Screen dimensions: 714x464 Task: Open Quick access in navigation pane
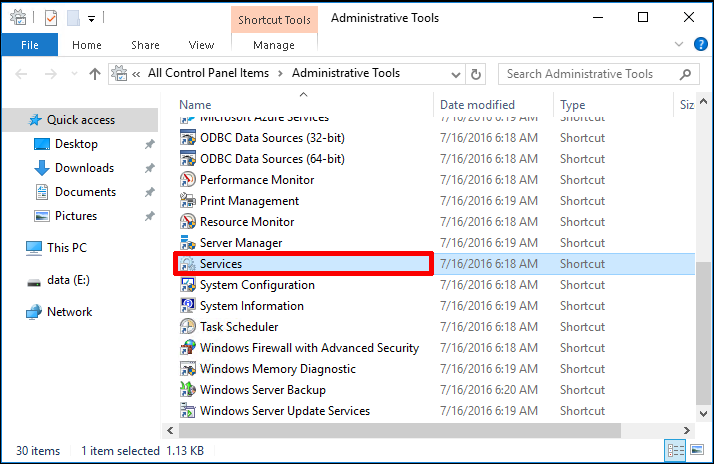tap(81, 120)
